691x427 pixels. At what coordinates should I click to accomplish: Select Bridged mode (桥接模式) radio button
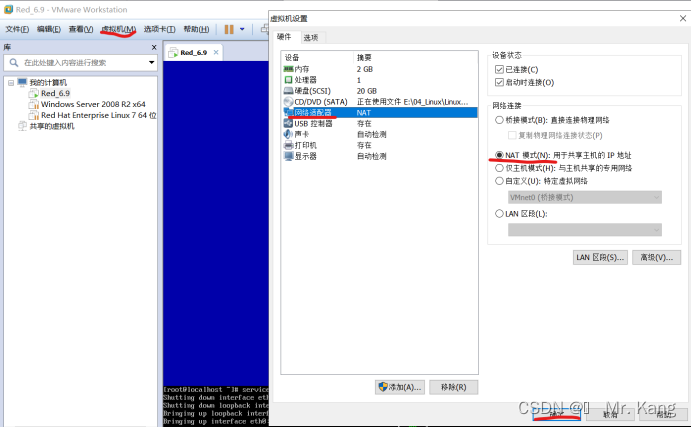click(x=499, y=120)
